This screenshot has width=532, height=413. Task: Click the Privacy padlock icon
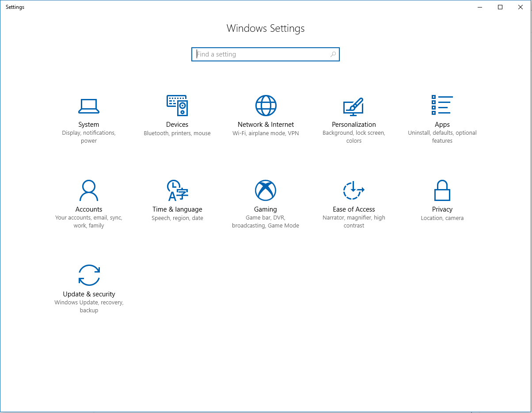click(x=442, y=190)
